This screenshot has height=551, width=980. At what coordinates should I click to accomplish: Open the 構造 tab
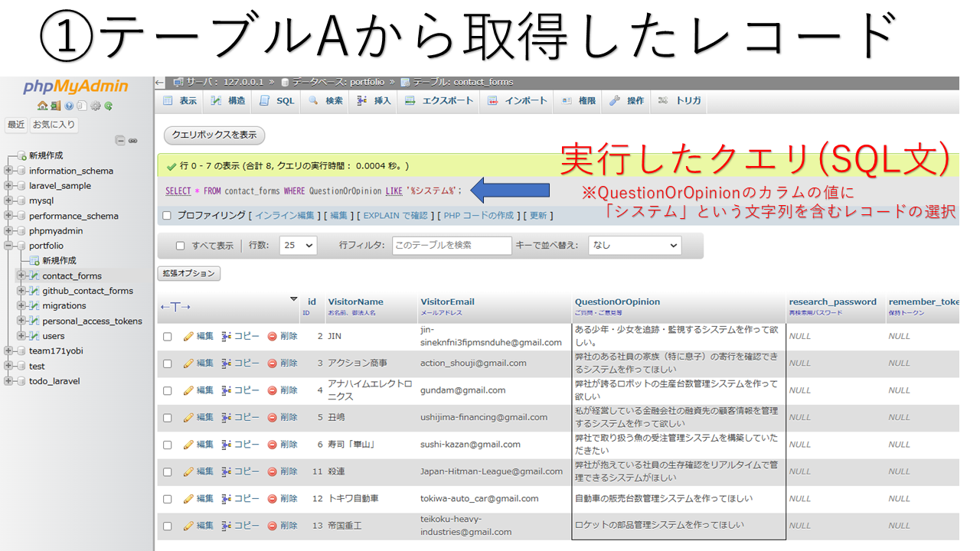(x=228, y=101)
